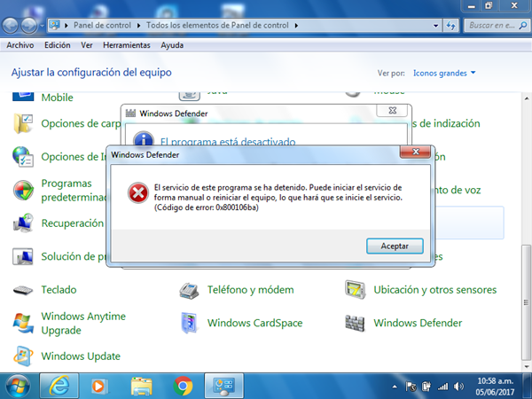The width and height of the screenshot is (532, 399).
Task: Open Windows Defender control panel icon
Action: (x=355, y=323)
